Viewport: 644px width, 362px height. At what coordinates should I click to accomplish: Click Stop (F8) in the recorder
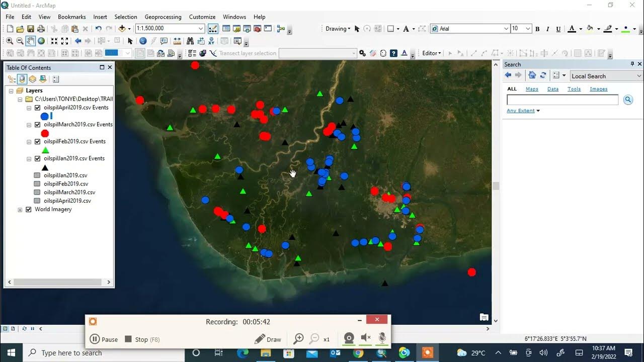click(x=142, y=339)
